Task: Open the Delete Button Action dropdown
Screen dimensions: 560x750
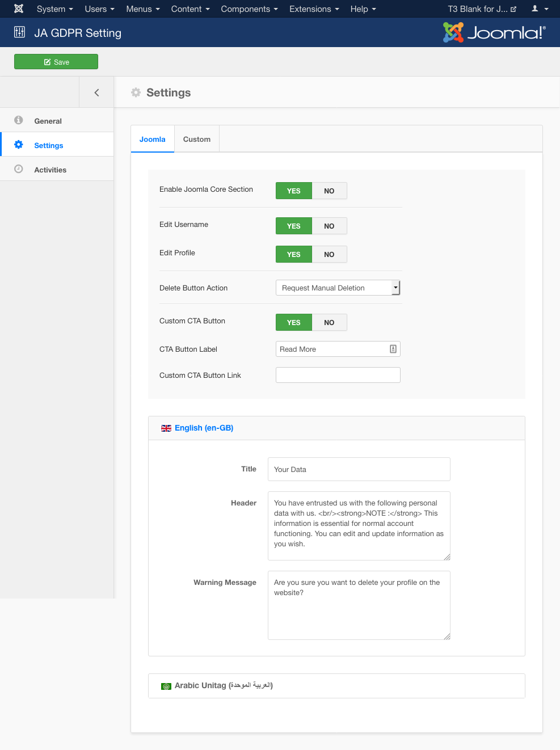Action: point(338,288)
